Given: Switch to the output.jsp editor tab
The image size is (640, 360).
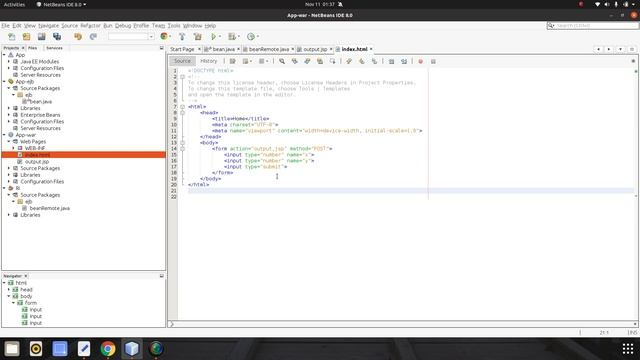Looking at the screenshot, I should pos(315,49).
